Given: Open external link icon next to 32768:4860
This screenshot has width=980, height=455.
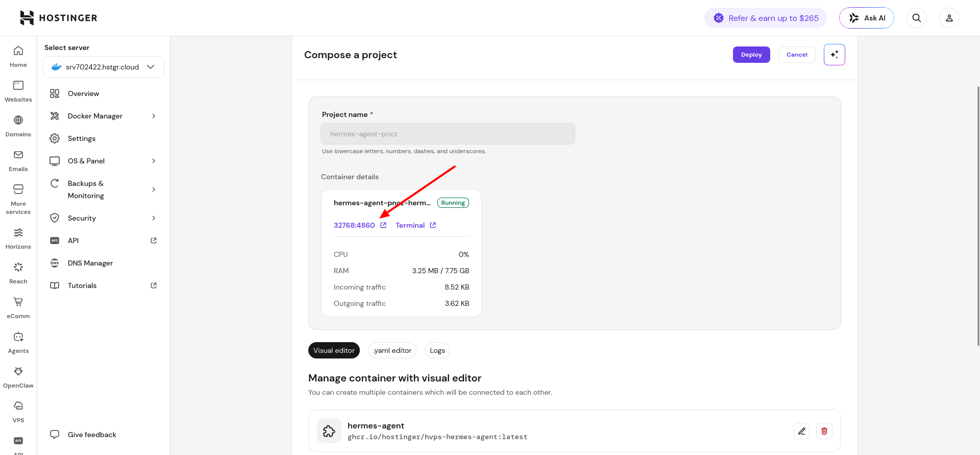Looking at the screenshot, I should tap(383, 225).
